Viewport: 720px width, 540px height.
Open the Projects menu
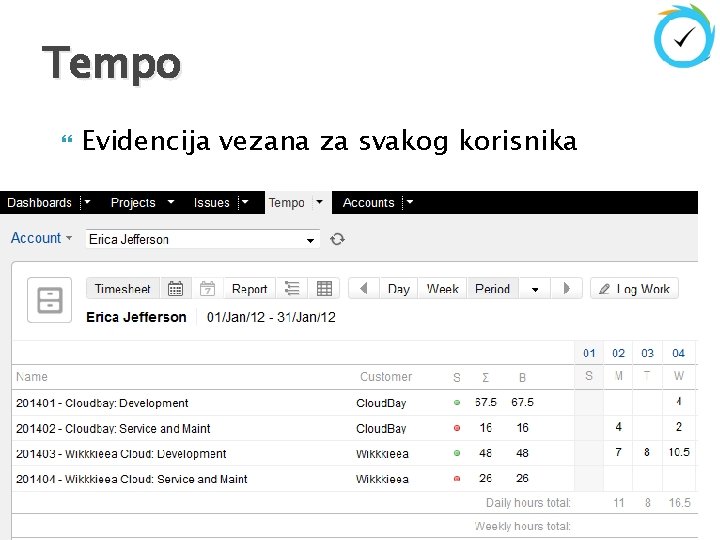click(133, 202)
